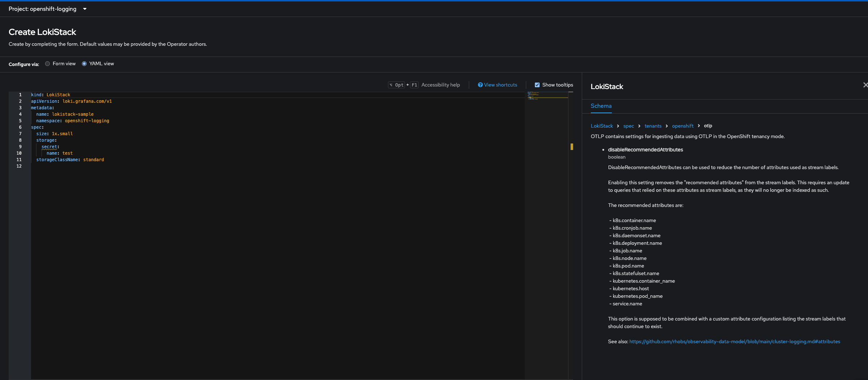The height and width of the screenshot is (380, 868).
Task: Place cursor on empty line 12
Action: [72, 166]
